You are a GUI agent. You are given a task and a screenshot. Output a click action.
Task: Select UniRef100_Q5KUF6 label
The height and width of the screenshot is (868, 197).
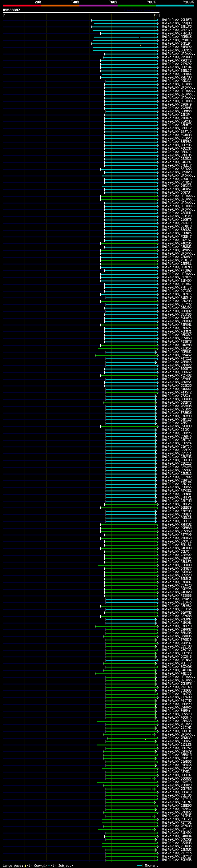tap(176, 683)
